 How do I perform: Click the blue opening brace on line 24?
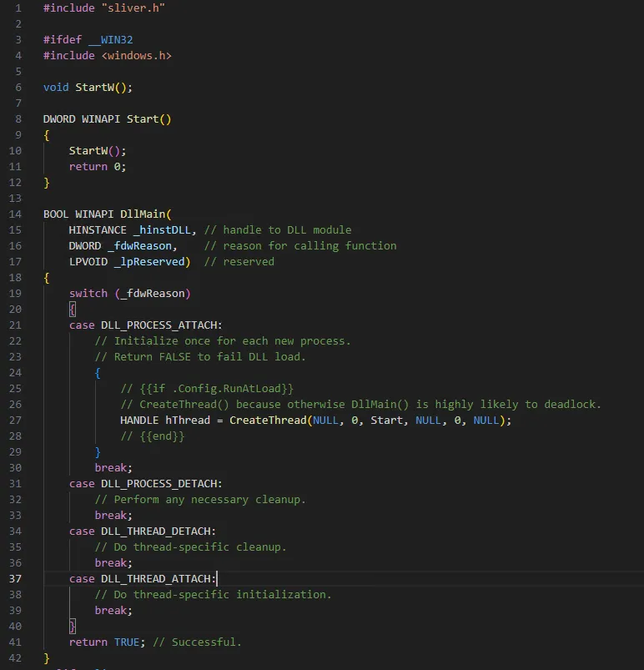click(98, 373)
